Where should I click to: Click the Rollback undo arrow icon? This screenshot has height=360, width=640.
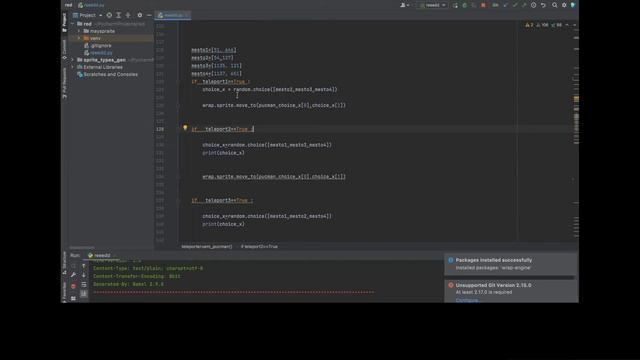tap(543, 5)
